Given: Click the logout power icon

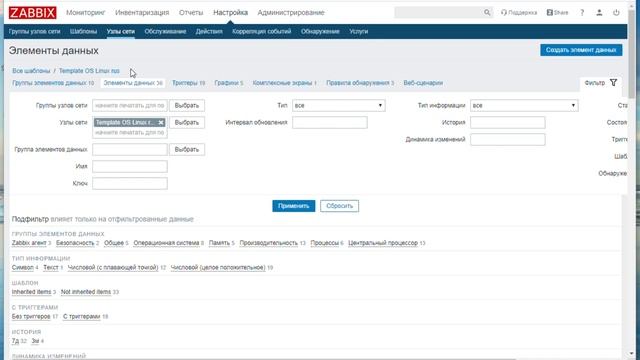Looking at the screenshot, I should click(x=616, y=13).
